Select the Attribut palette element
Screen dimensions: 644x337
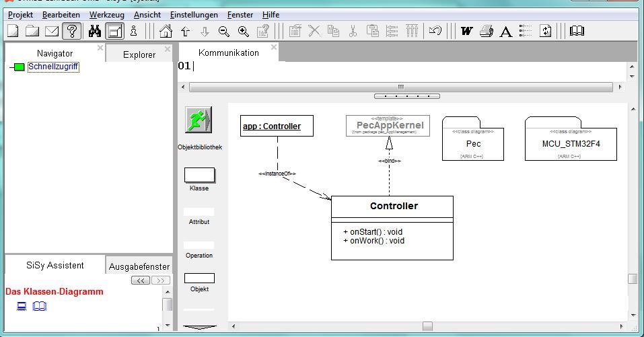pos(199,212)
